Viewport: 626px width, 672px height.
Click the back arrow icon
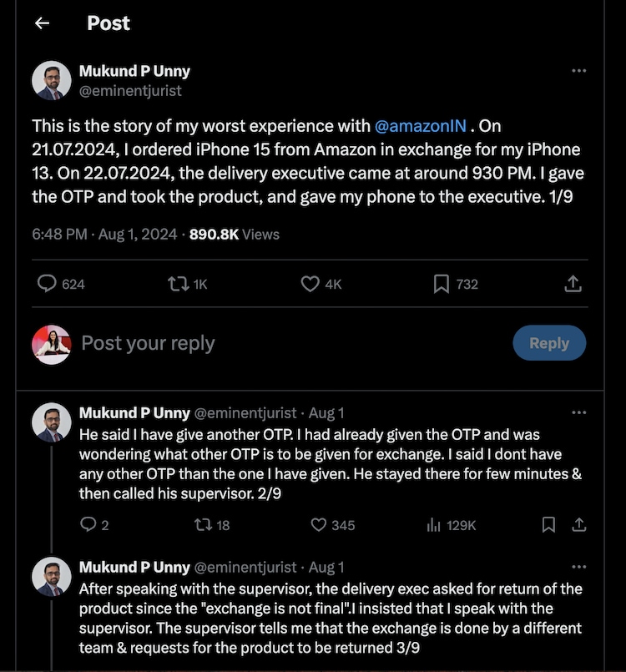(41, 23)
